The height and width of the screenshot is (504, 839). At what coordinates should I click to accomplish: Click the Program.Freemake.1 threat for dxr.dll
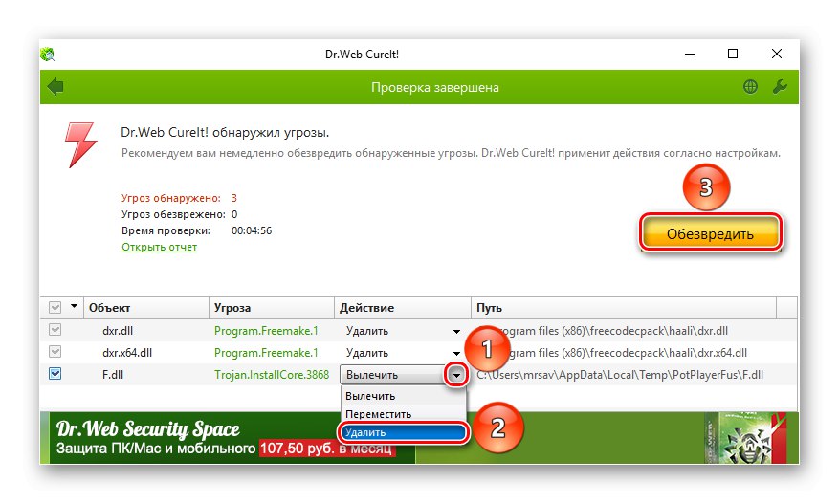click(266, 331)
